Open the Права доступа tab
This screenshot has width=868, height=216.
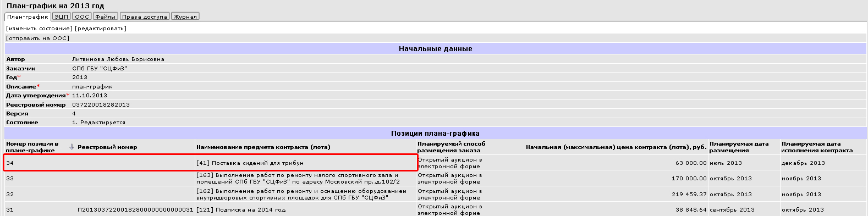coord(145,16)
